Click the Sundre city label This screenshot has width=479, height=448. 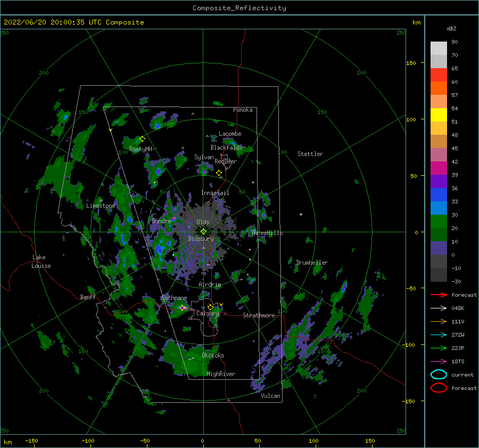coord(161,221)
